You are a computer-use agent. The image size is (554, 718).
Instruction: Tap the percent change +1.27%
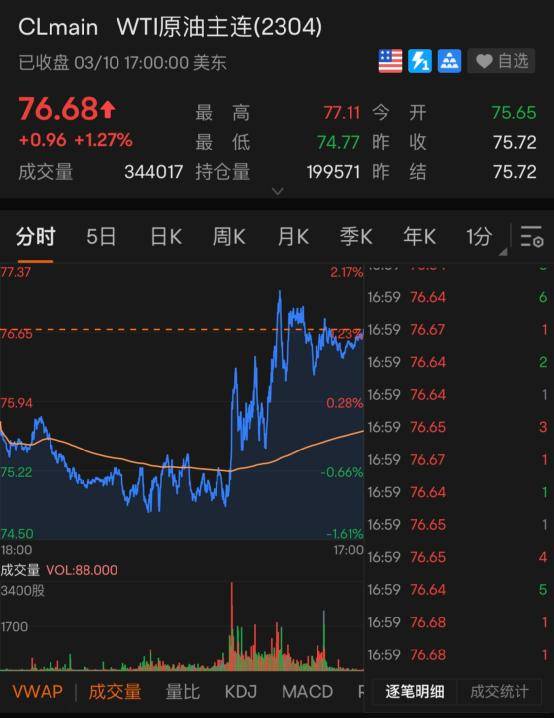pyautogui.click(x=103, y=140)
